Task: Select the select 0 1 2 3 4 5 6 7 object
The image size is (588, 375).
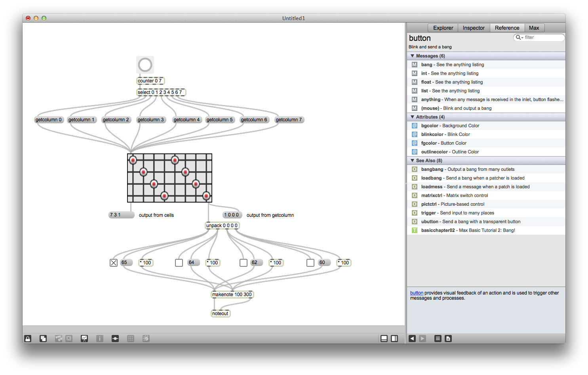Action: point(161,92)
